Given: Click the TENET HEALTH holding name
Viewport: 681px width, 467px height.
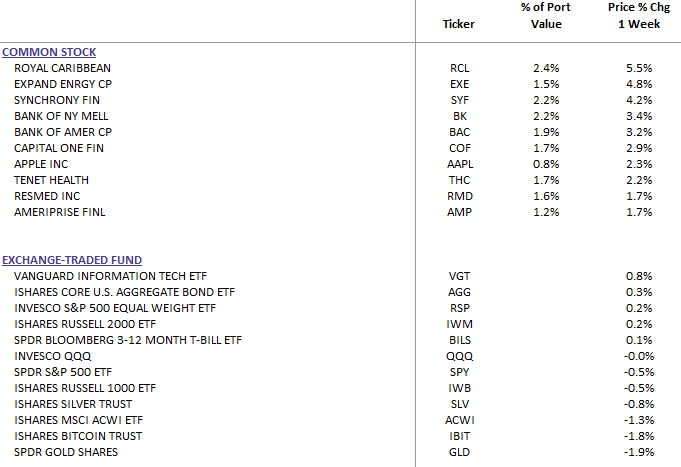Looking at the screenshot, I should [x=51, y=180].
